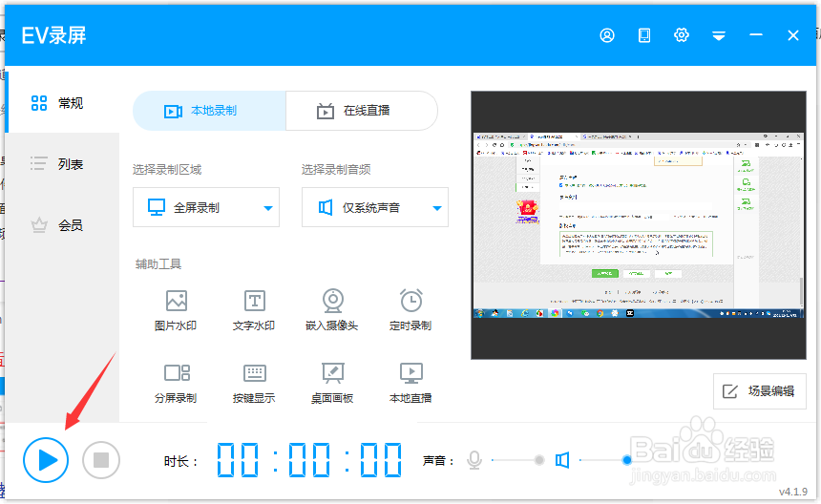The height and width of the screenshot is (504, 821).
Task: Open 图片水印 image watermark tool
Action: coord(176,310)
